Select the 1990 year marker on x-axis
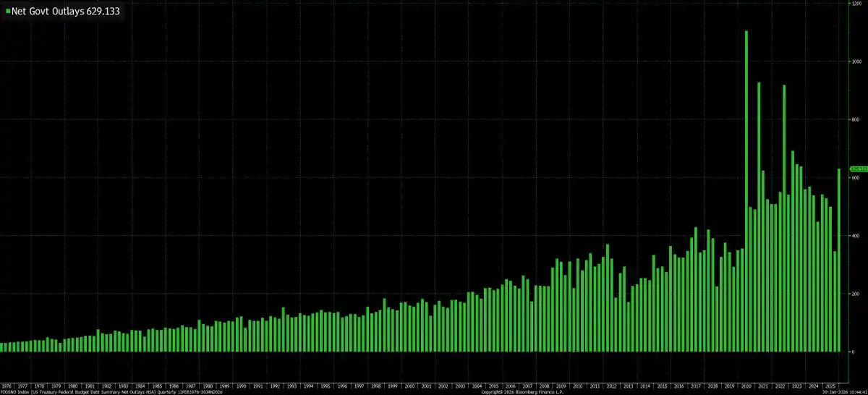This screenshot has height=395, width=868. pyautogui.click(x=242, y=386)
